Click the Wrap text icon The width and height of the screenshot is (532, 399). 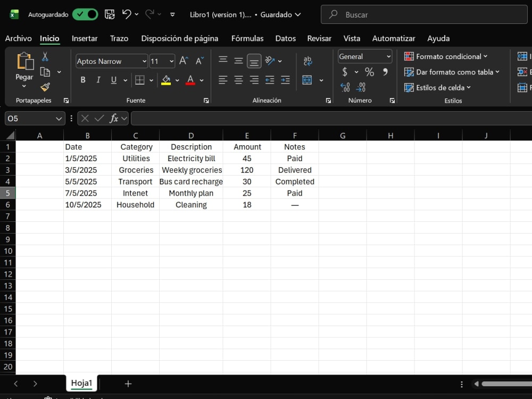coord(307,61)
